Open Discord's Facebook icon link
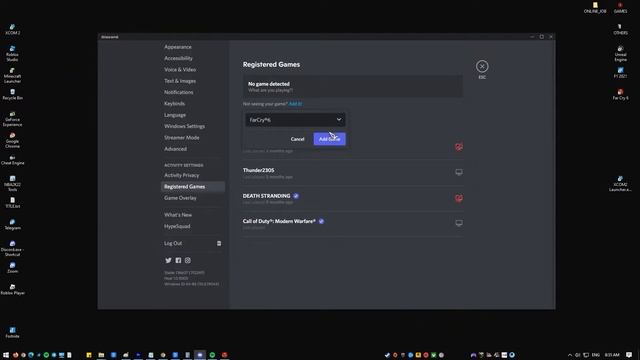This screenshot has height=360, width=640. 178,260
